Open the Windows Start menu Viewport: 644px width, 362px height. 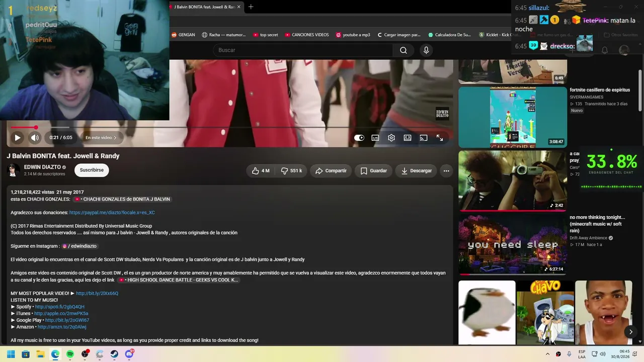coord(11,354)
